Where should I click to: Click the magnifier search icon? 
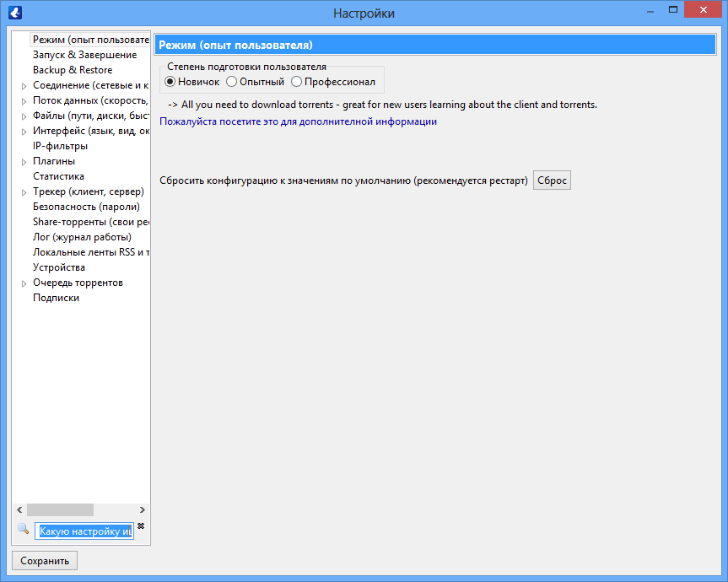coord(23,529)
